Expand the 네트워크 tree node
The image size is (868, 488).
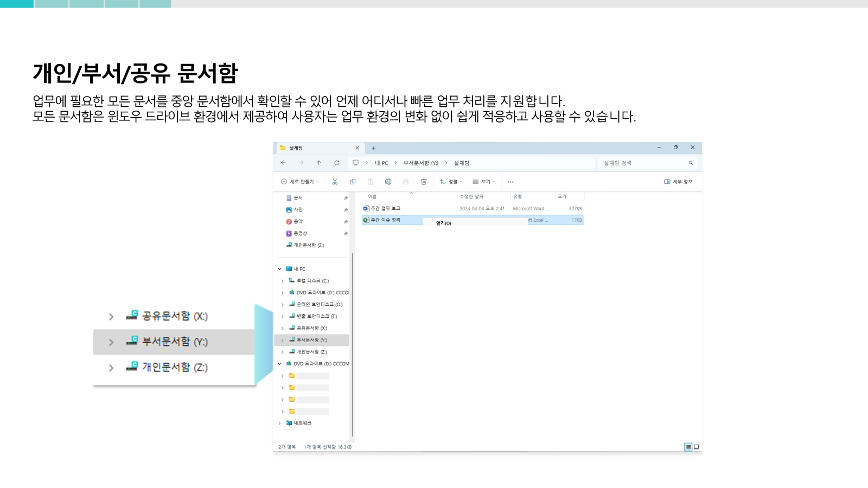point(280,423)
